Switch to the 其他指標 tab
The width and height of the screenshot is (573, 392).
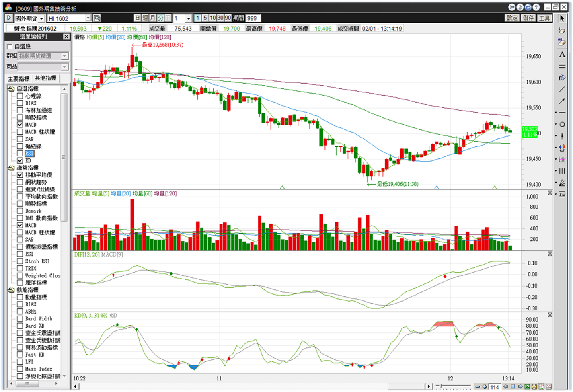[x=45, y=78]
